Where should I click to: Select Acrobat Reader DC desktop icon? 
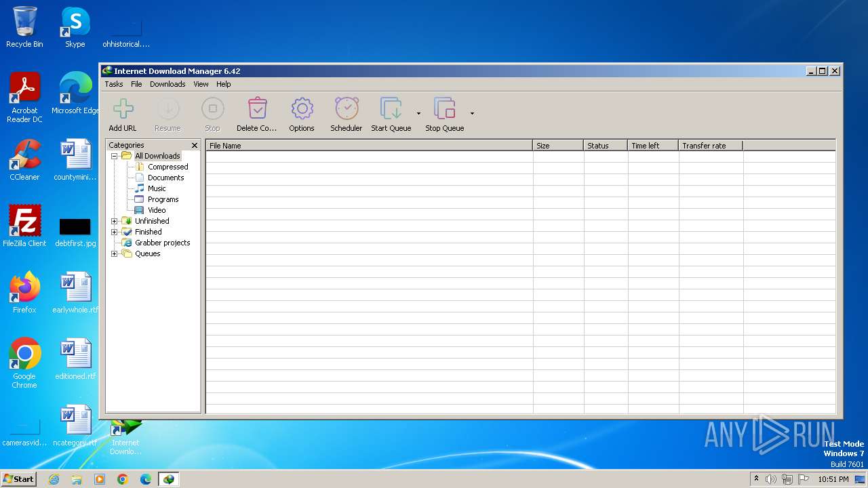(x=24, y=98)
